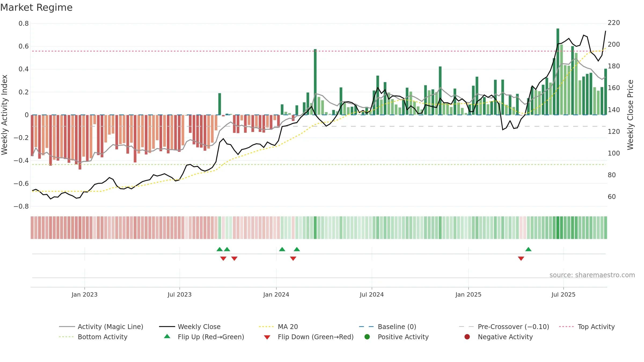This screenshot has width=644, height=362.
Task: Toggle the MA 20 legend entry
Action: point(278,327)
